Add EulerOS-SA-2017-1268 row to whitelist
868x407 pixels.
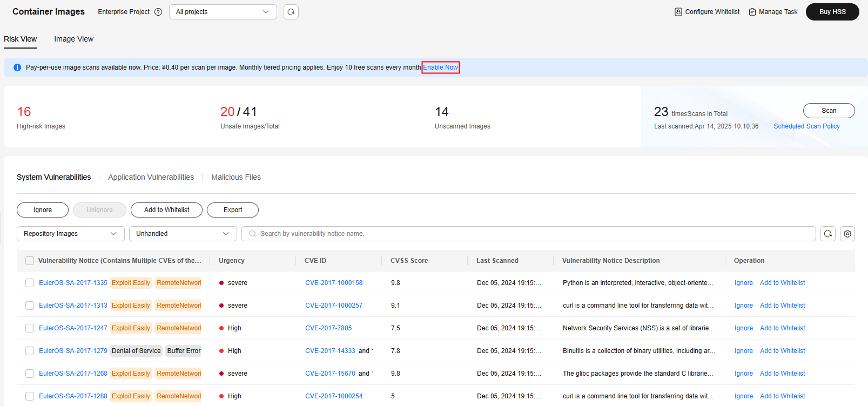[x=782, y=374]
